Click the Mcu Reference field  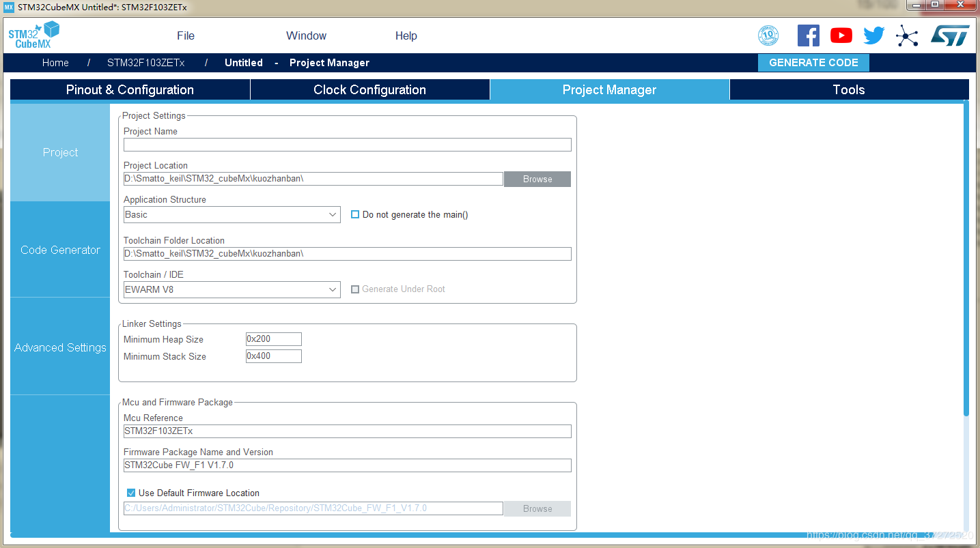348,431
